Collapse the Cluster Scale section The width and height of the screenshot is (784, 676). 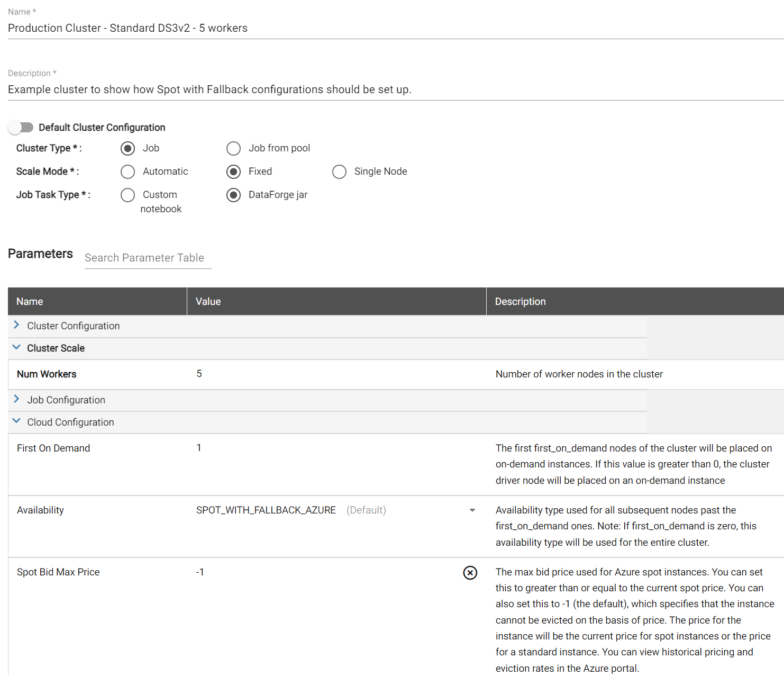[16, 347]
